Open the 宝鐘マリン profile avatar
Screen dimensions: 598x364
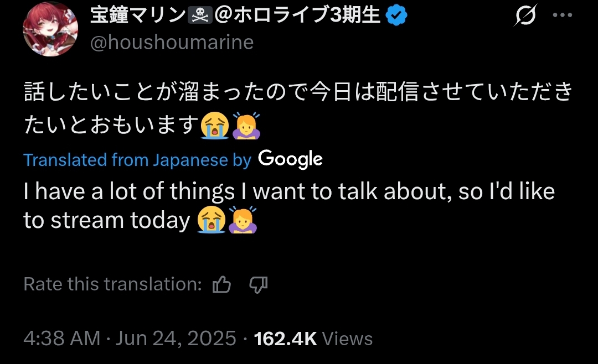tap(50, 29)
